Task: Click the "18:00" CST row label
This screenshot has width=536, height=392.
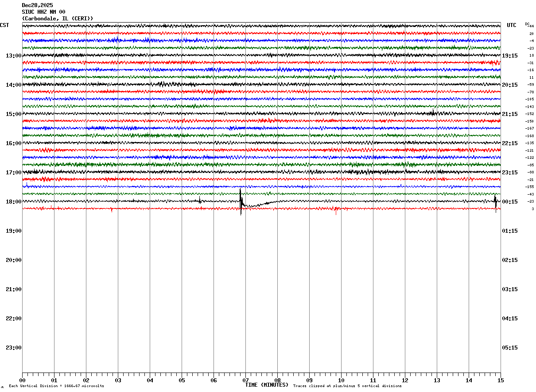Action: 14,202
